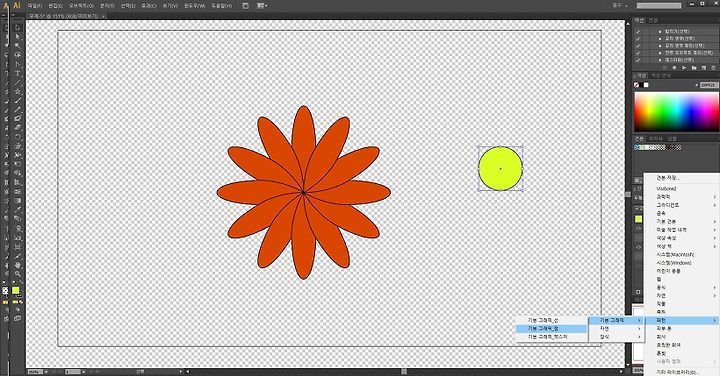Pick a color from the spectrum bar
720x376 pixels.
coord(676,112)
